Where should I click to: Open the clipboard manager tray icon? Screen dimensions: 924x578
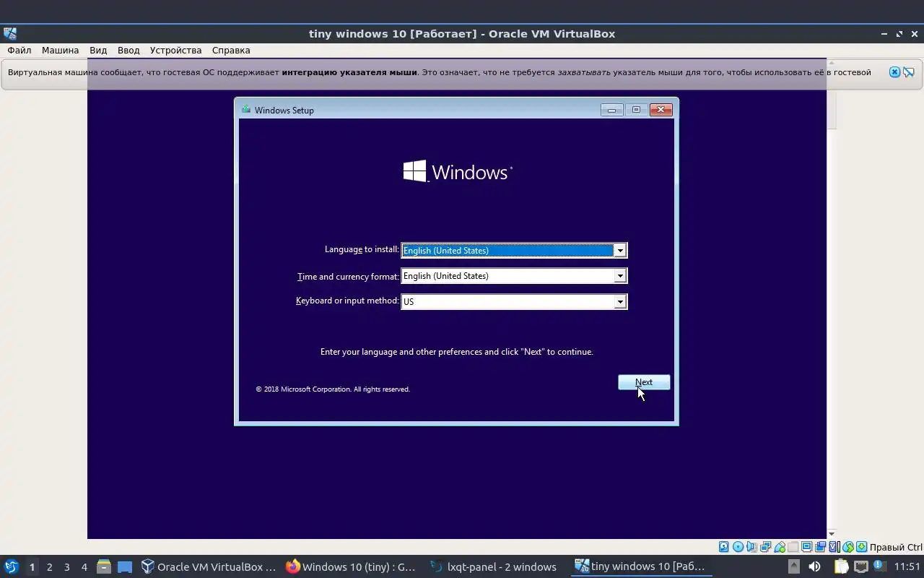pos(841,566)
